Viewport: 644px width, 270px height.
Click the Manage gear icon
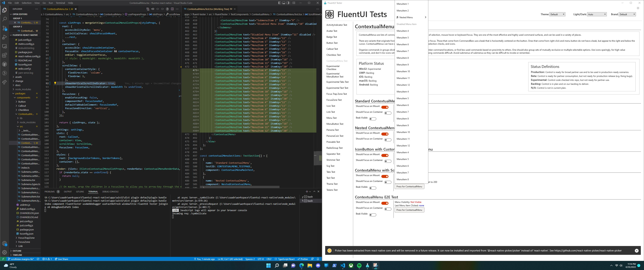[4, 252]
